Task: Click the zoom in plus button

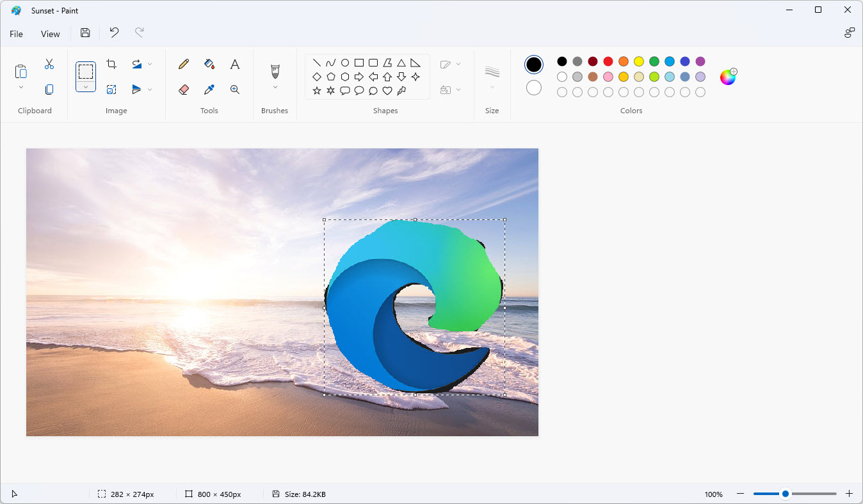Action: pyautogui.click(x=850, y=494)
